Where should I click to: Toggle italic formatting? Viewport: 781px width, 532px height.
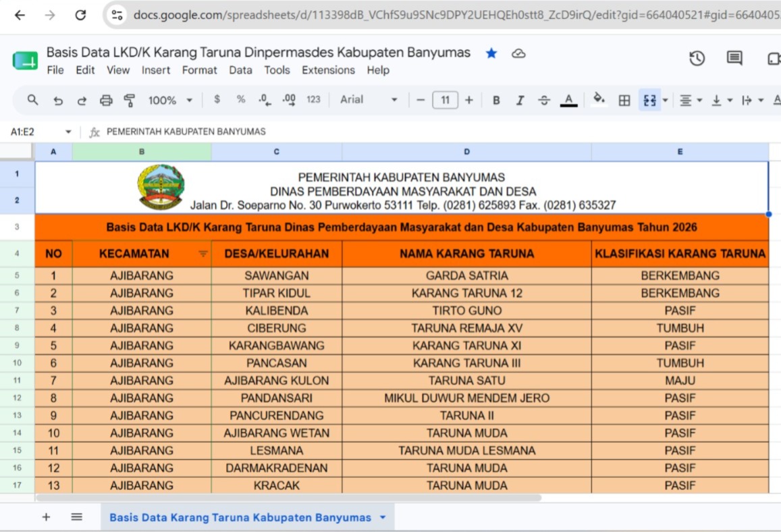520,101
